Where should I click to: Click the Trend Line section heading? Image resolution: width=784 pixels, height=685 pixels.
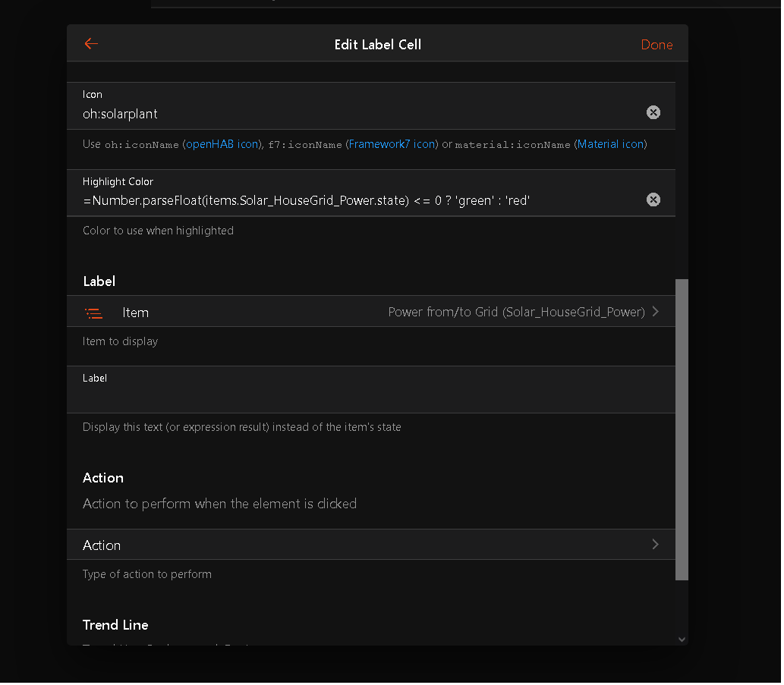click(115, 625)
